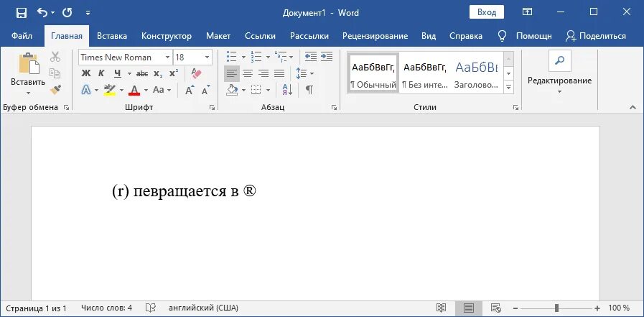
Task: Apply multilevel list
Action: (281, 57)
